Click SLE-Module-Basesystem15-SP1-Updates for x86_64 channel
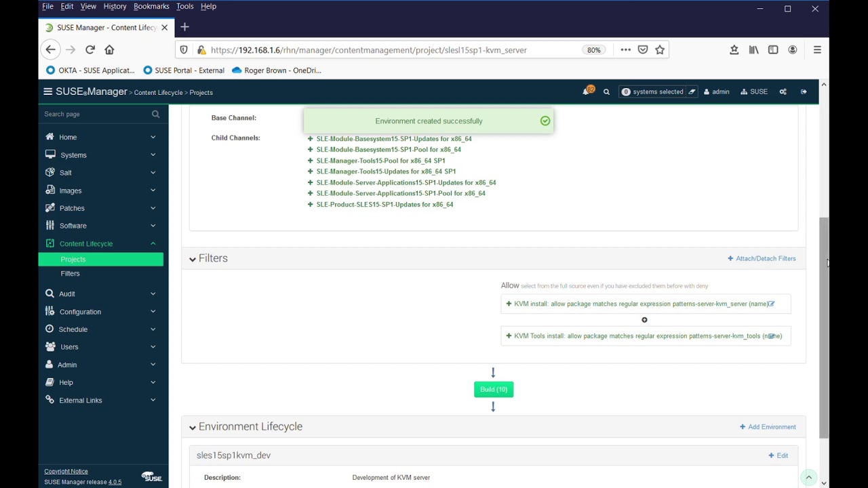Screen dimensions: 868x488 click(x=394, y=139)
